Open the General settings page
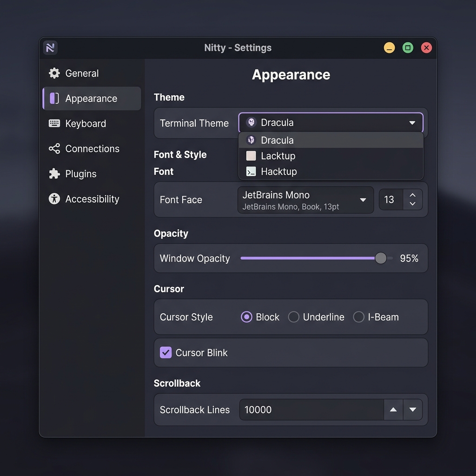Viewport: 476px width, 476px height. pos(92,73)
